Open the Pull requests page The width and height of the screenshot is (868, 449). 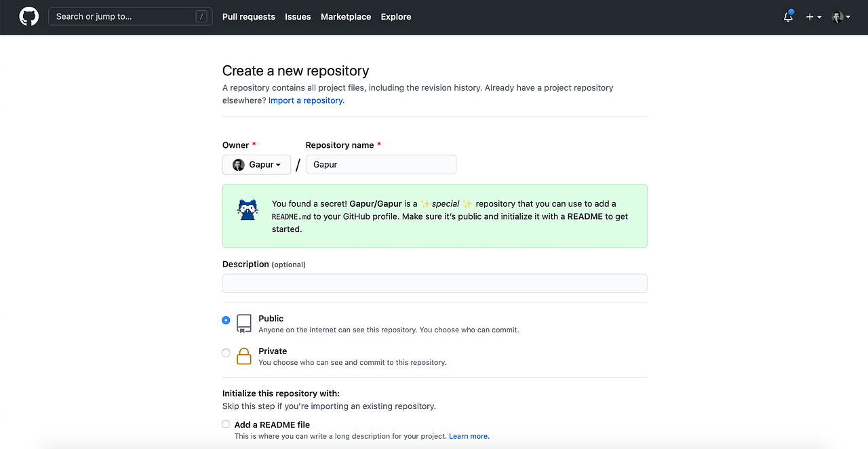click(x=248, y=17)
